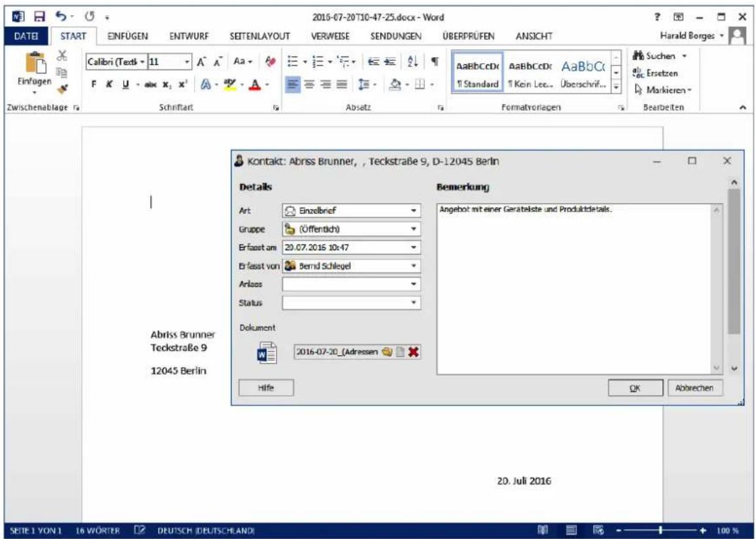The height and width of the screenshot is (539, 756).
Task: Align text left
Action: (292, 85)
